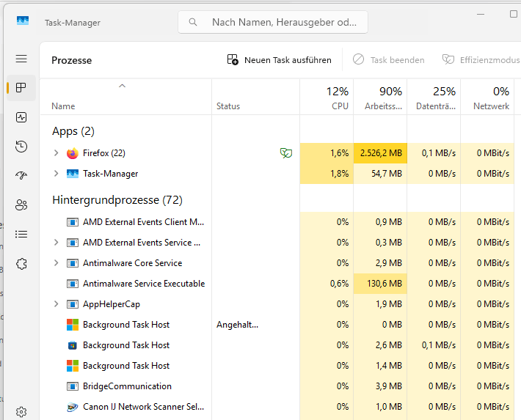
Task: Open the Startup apps sidebar icon
Action: (x=21, y=176)
